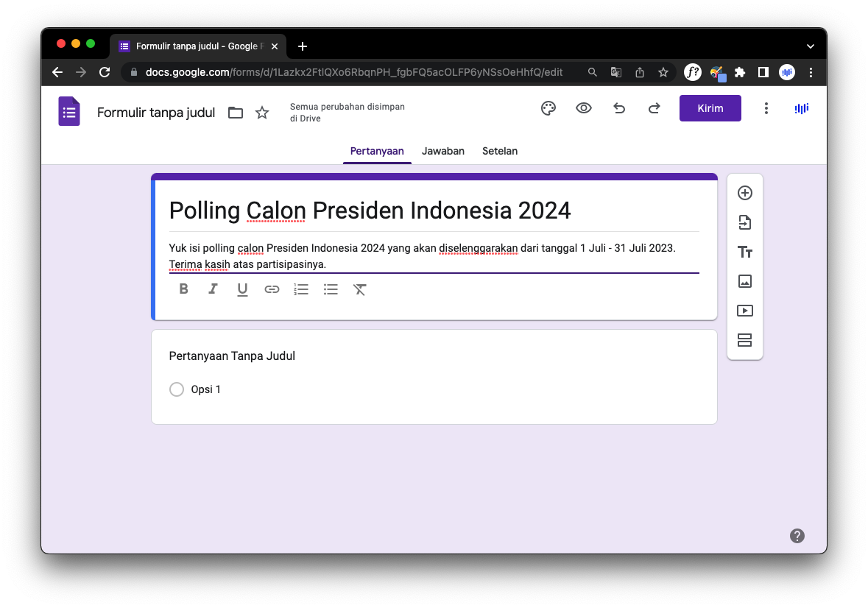Select the Opsi 1 radio button
Screen dimensions: 868x608
pyautogui.click(x=177, y=389)
